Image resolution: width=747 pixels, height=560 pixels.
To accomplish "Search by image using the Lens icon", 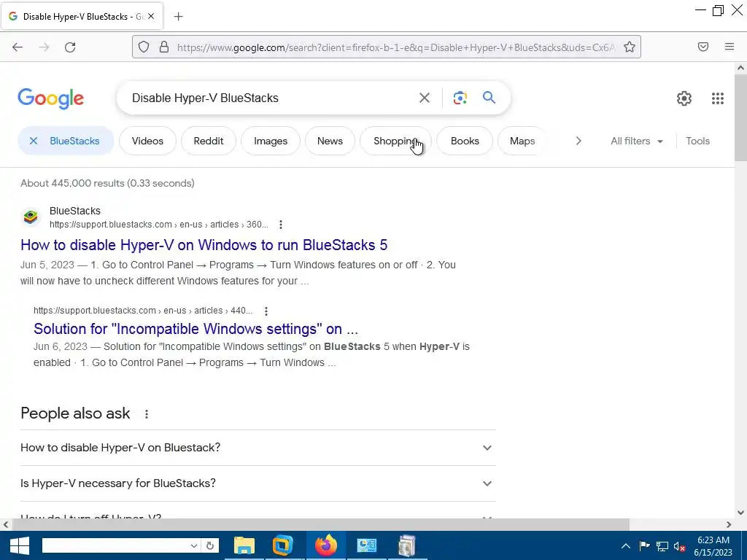I will tap(460, 98).
